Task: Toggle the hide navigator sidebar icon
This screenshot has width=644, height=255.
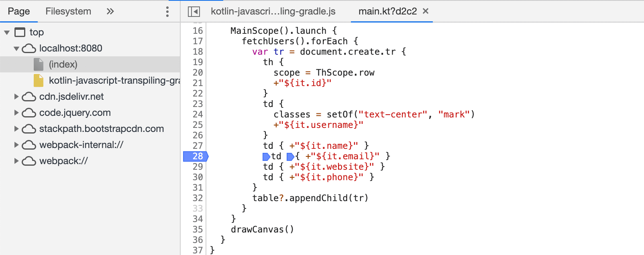Action: pos(194,12)
